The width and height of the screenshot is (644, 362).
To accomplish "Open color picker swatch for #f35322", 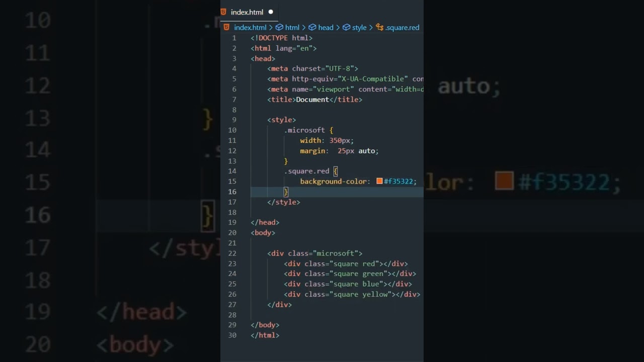I will coord(379,182).
